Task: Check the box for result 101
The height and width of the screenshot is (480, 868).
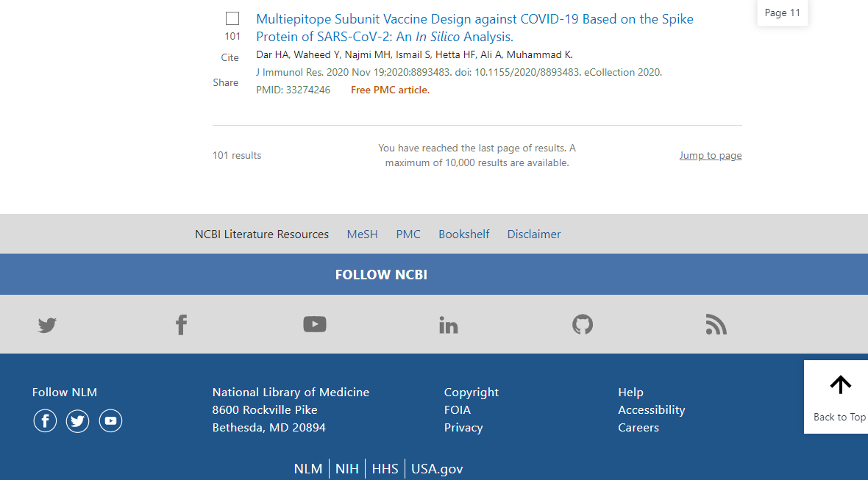Action: (232, 18)
